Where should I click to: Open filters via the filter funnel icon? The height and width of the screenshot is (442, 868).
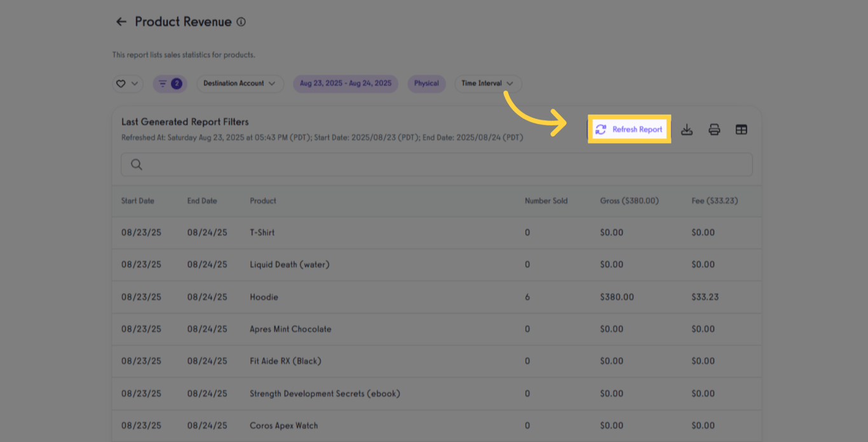tap(164, 83)
